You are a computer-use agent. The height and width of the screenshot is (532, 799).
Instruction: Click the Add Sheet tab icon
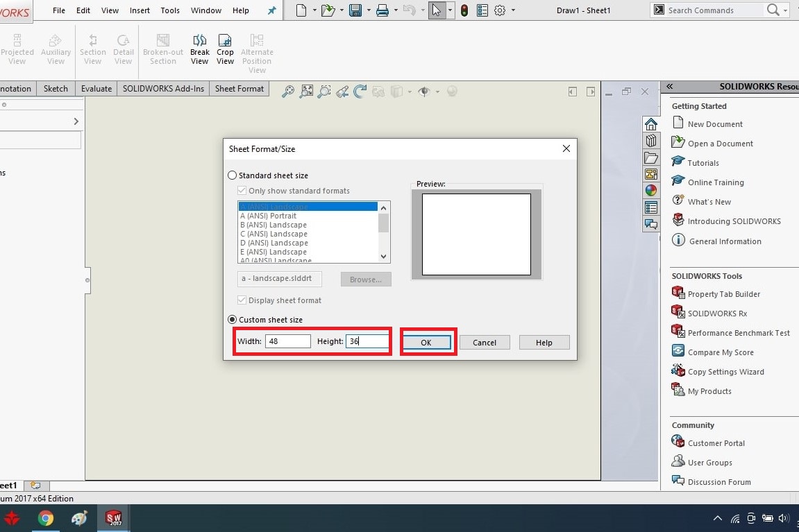tap(35, 486)
